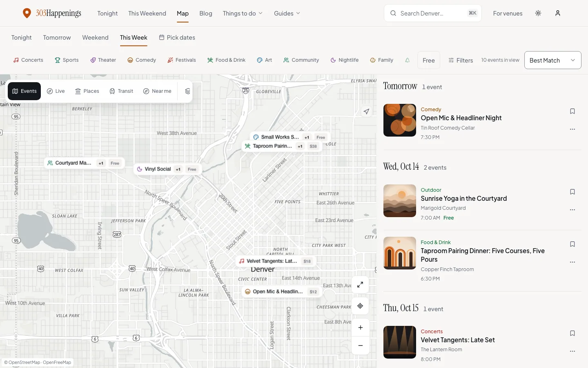Bookmark Sunrise Yoga in the Courtyard
Image resolution: width=588 pixels, height=368 pixels.
tap(572, 192)
